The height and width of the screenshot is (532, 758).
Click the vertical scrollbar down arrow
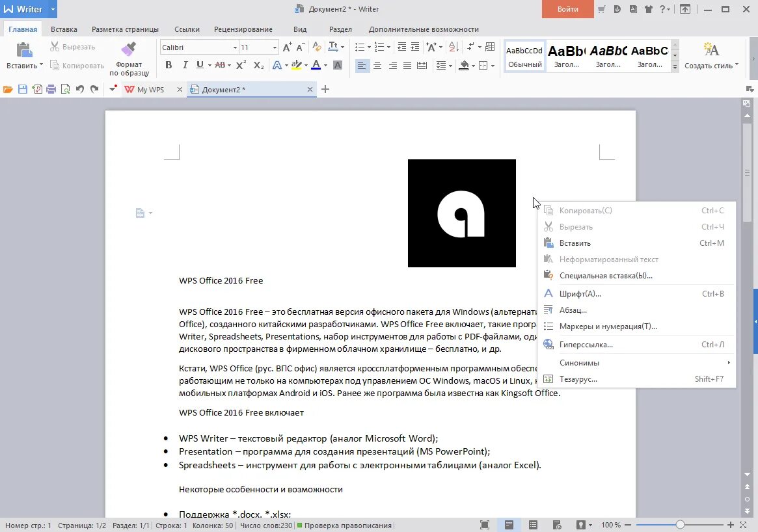pos(748,475)
